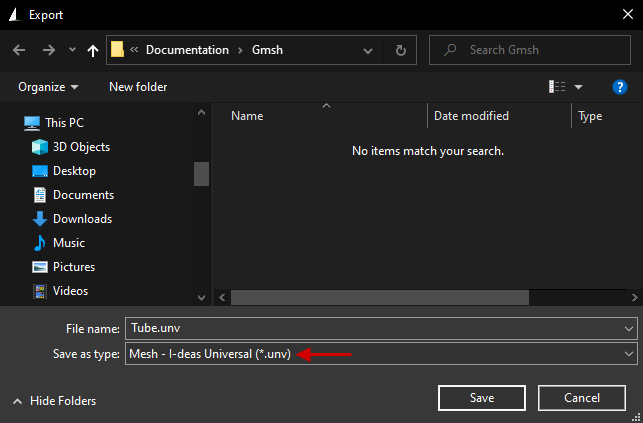
Task: Click the horizontal scrollbar in file list
Action: pos(420,297)
